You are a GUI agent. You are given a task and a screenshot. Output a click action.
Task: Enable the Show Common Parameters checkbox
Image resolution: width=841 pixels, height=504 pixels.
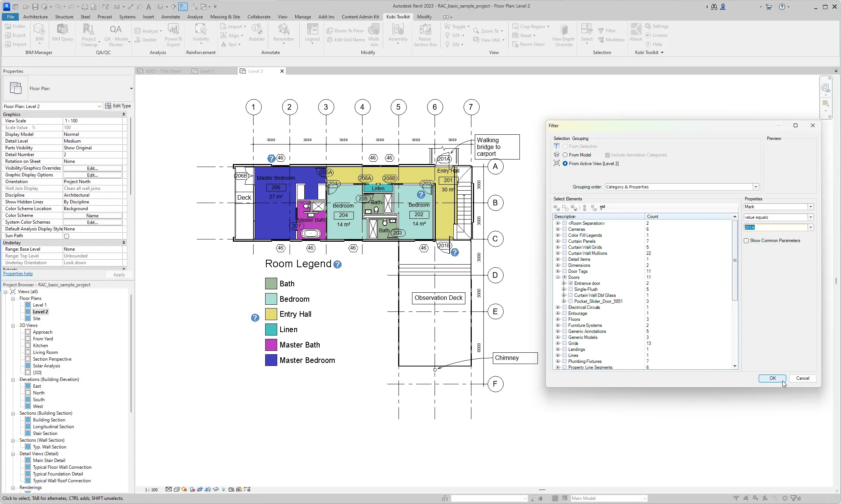pyautogui.click(x=747, y=241)
